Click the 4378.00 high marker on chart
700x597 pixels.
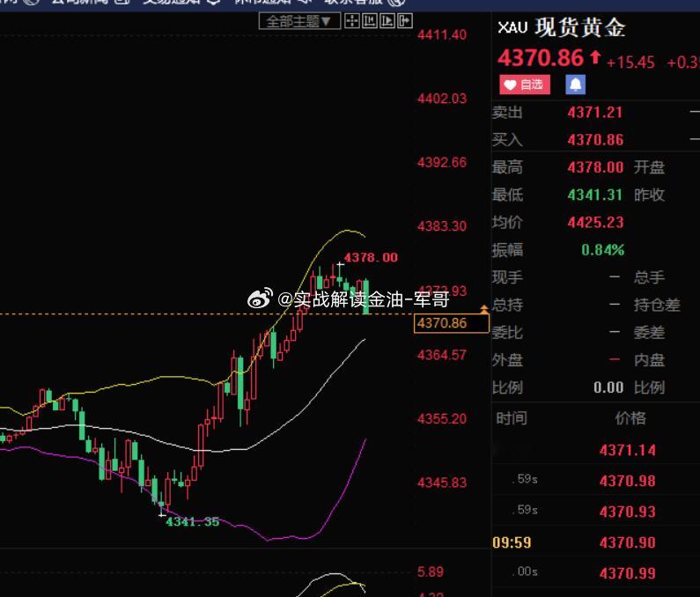pyautogui.click(x=371, y=258)
